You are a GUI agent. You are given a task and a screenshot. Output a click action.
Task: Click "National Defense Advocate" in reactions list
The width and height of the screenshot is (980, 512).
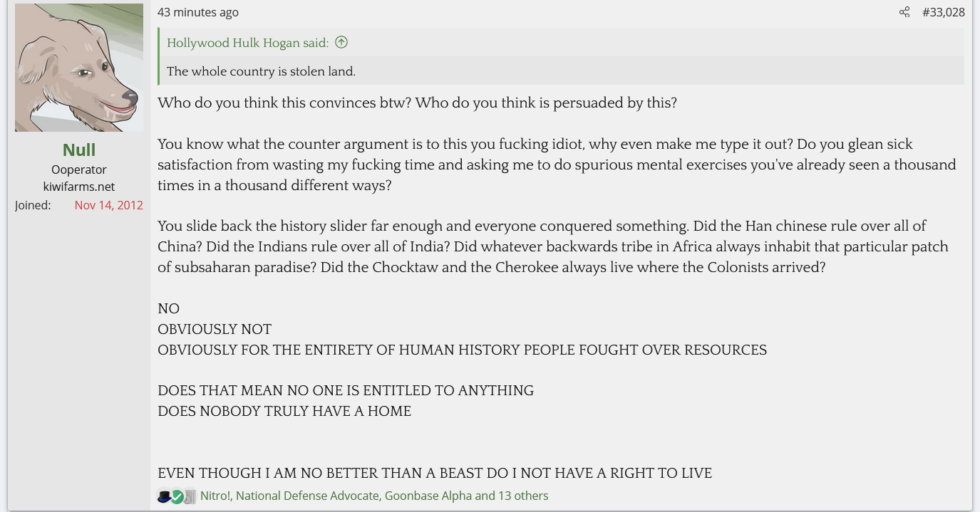tap(307, 496)
